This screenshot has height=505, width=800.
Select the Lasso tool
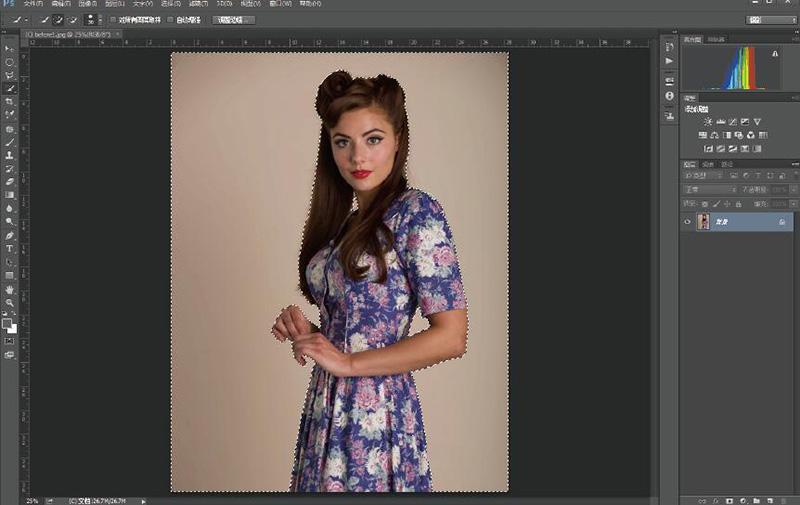tap(10, 75)
